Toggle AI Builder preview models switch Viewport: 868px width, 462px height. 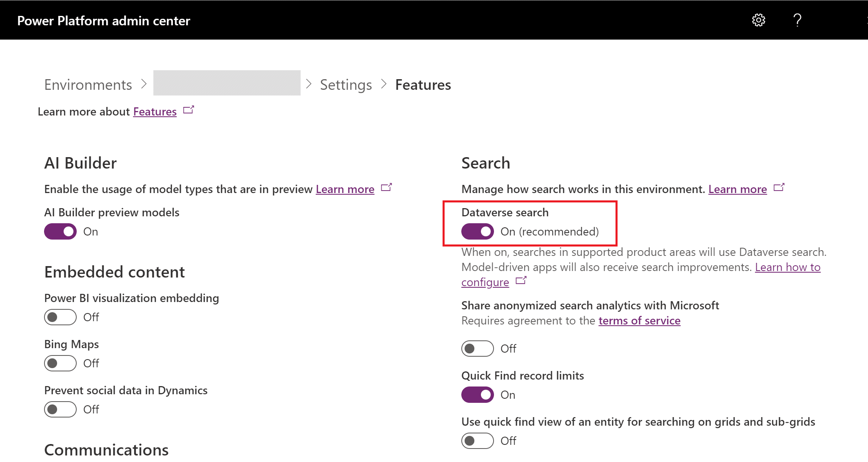coord(60,231)
